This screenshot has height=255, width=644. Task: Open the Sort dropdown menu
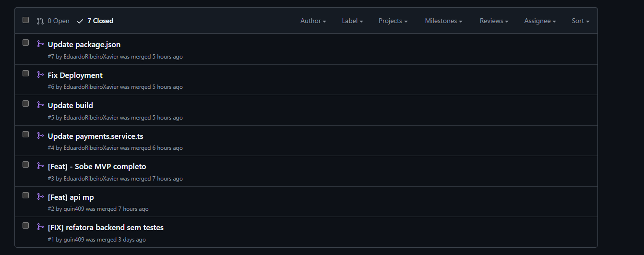click(580, 21)
